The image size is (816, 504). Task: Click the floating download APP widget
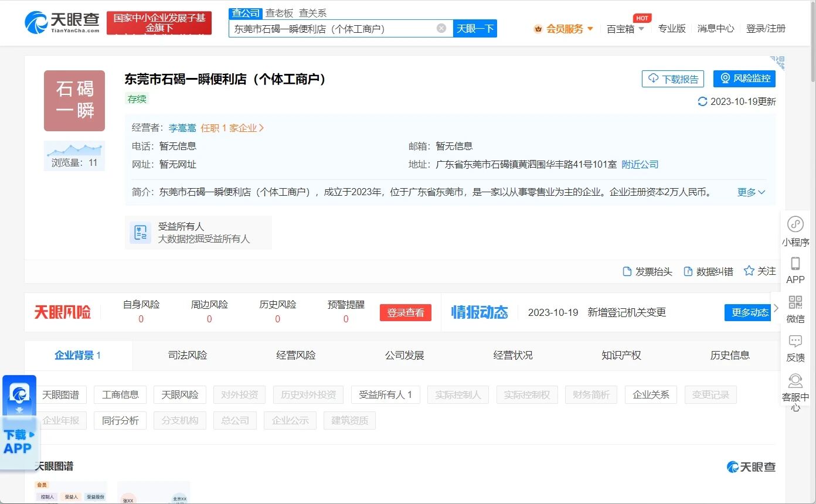19,422
